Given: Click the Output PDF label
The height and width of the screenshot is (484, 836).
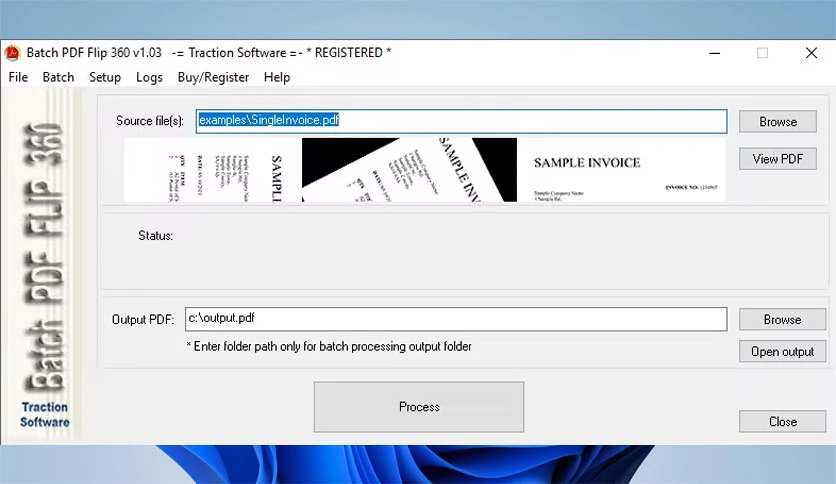Looking at the screenshot, I should (143, 319).
